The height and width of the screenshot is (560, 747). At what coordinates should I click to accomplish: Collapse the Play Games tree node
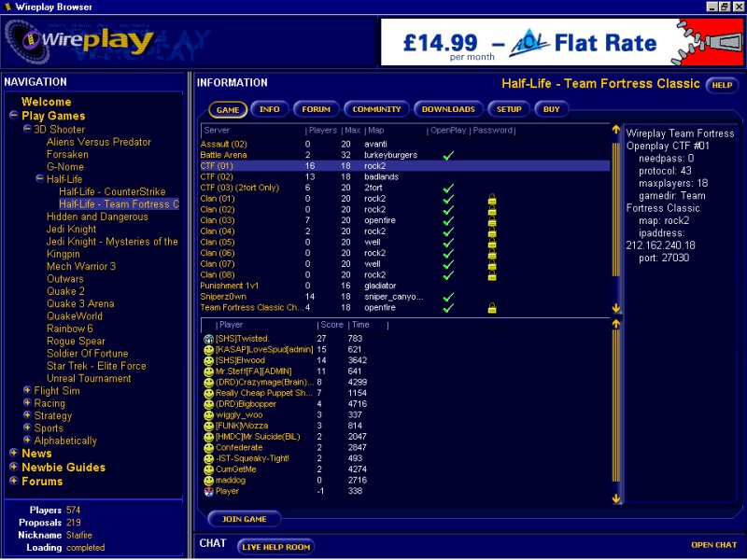[14, 115]
